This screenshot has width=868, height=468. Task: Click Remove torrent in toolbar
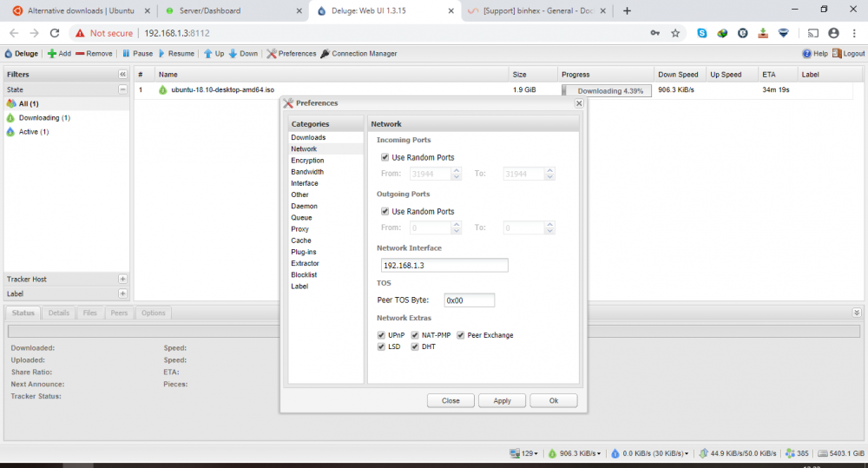(94, 54)
